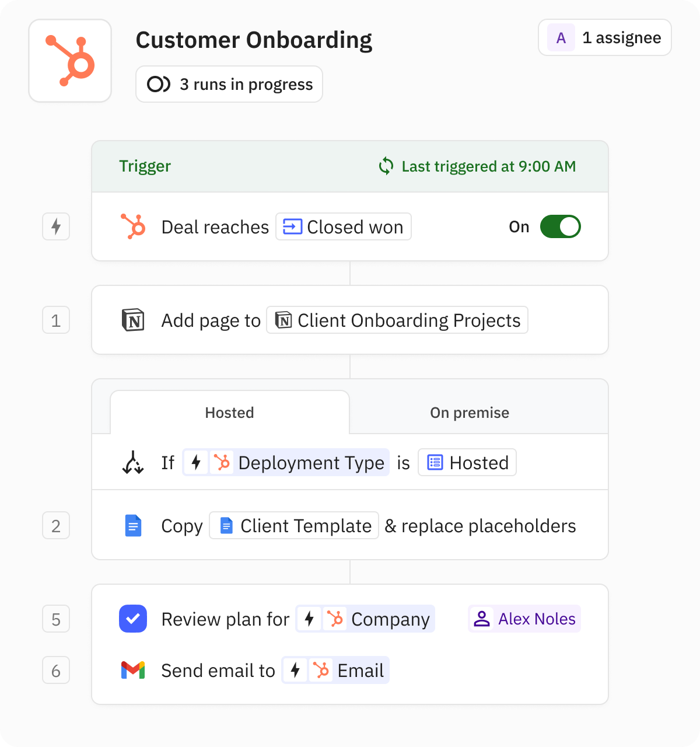Screen dimensions: 700x747
Task: Select the Hosted tab
Action: [229, 413]
